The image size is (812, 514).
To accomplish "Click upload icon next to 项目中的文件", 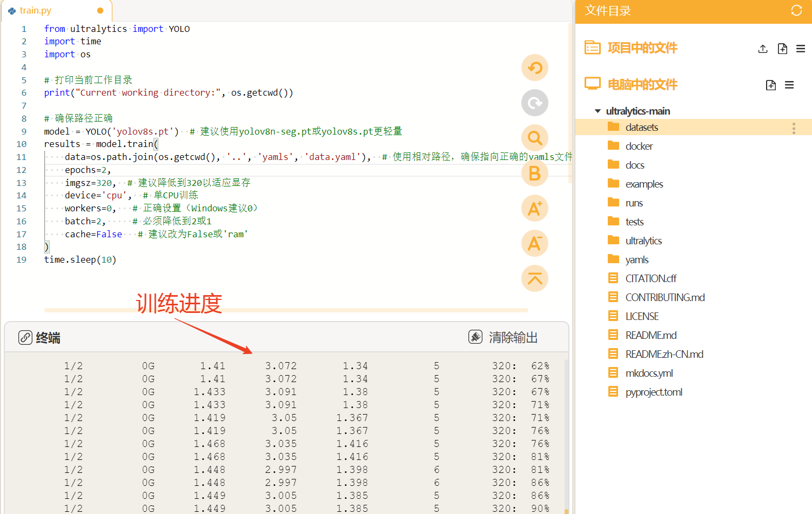I will pyautogui.click(x=763, y=49).
